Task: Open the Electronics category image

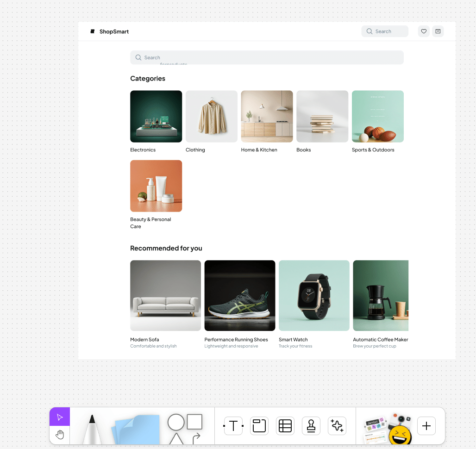Action: [156, 116]
